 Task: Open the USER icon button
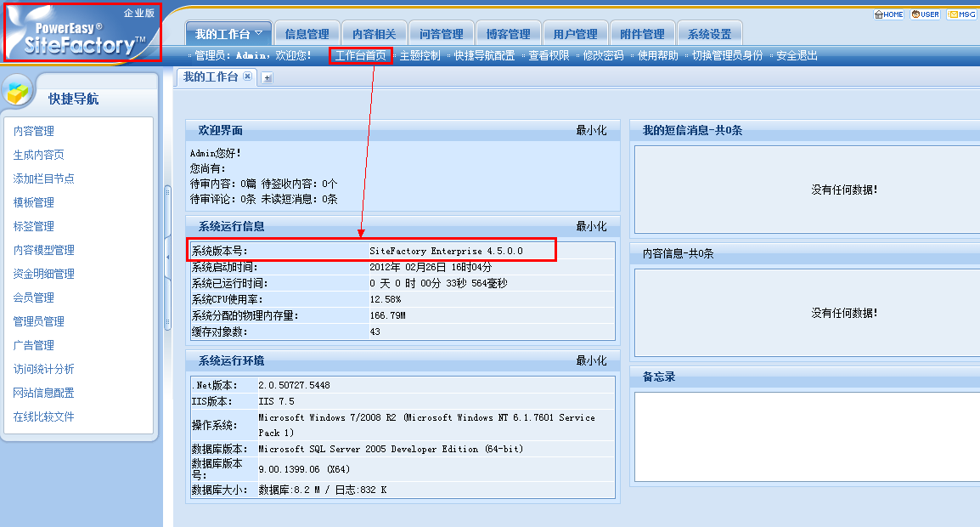(x=926, y=14)
